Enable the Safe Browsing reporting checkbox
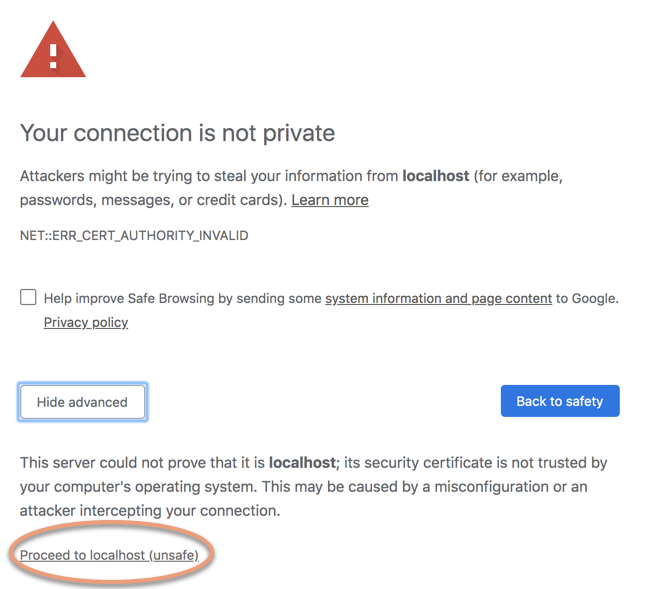The width and height of the screenshot is (646, 589). (28, 297)
